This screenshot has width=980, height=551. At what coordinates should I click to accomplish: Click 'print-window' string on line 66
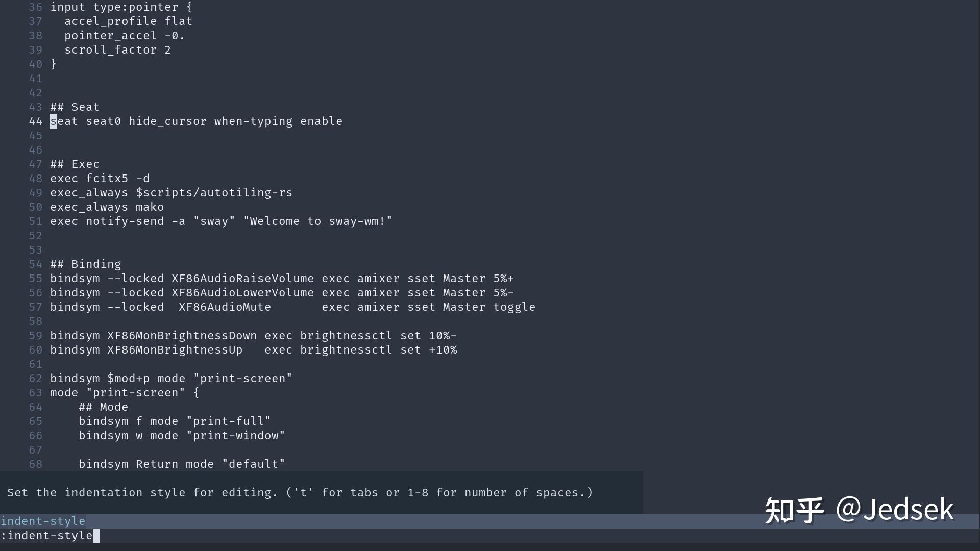(x=235, y=436)
